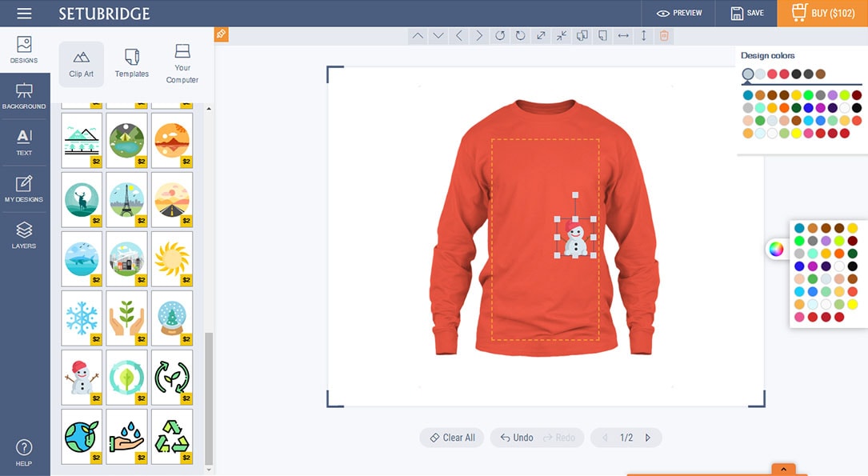Viewport: 868px width, 476px height.
Task: Add the hand with water drops clip art
Action: click(x=126, y=437)
